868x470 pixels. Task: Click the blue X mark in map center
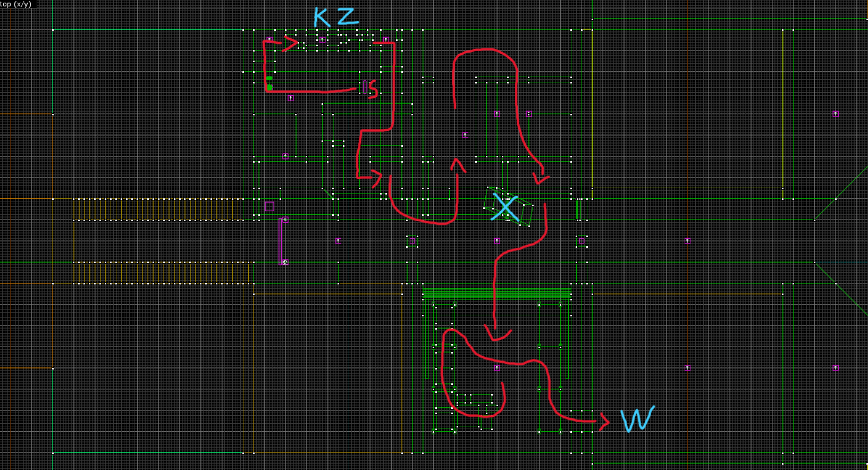504,207
